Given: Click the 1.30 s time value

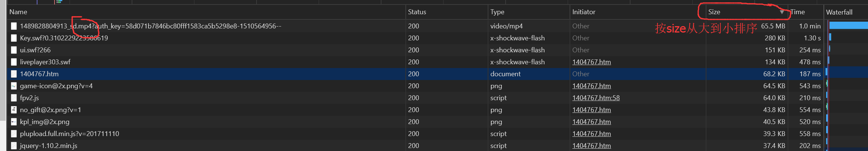Looking at the screenshot, I should (812, 38).
